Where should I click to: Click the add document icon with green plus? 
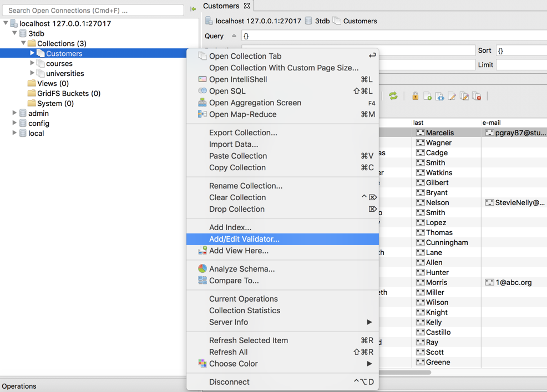pos(427,96)
